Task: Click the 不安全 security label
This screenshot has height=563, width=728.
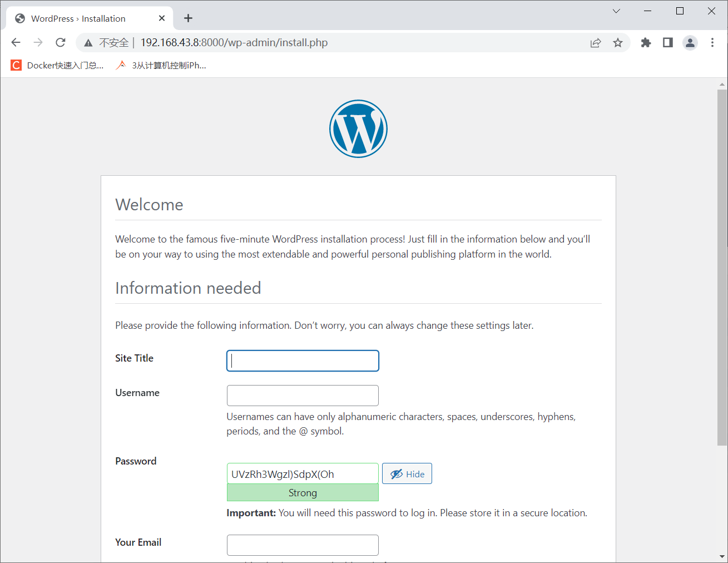Action: tap(114, 43)
